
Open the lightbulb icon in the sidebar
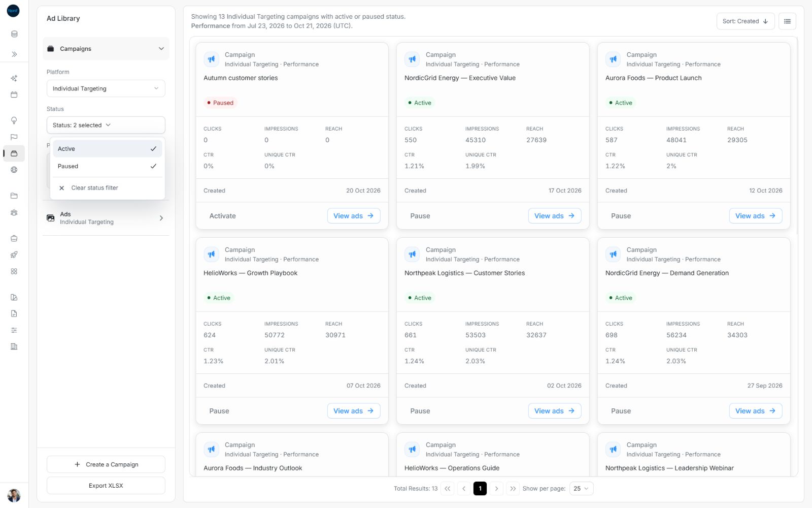(x=14, y=120)
